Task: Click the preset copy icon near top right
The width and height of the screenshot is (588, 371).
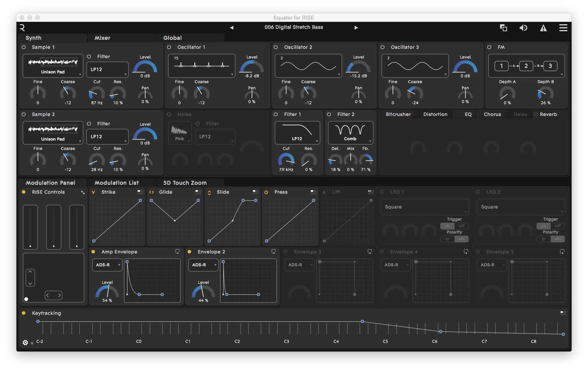Action: coord(504,28)
